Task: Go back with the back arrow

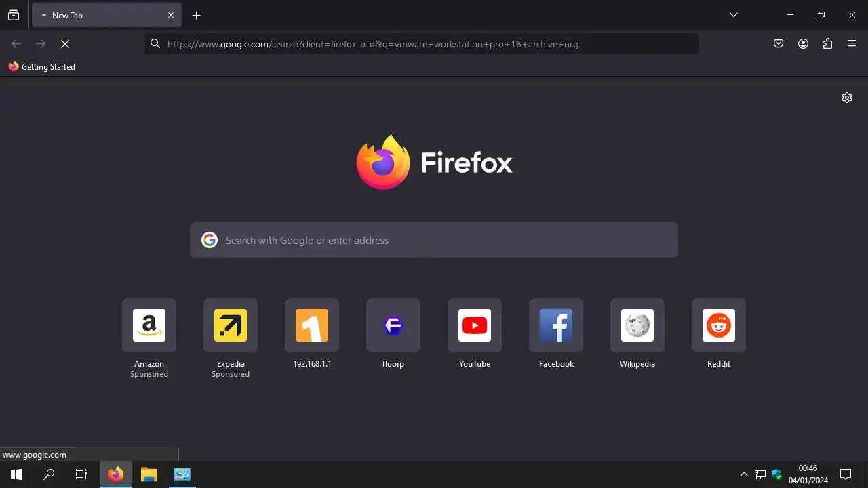Action: coord(16,44)
